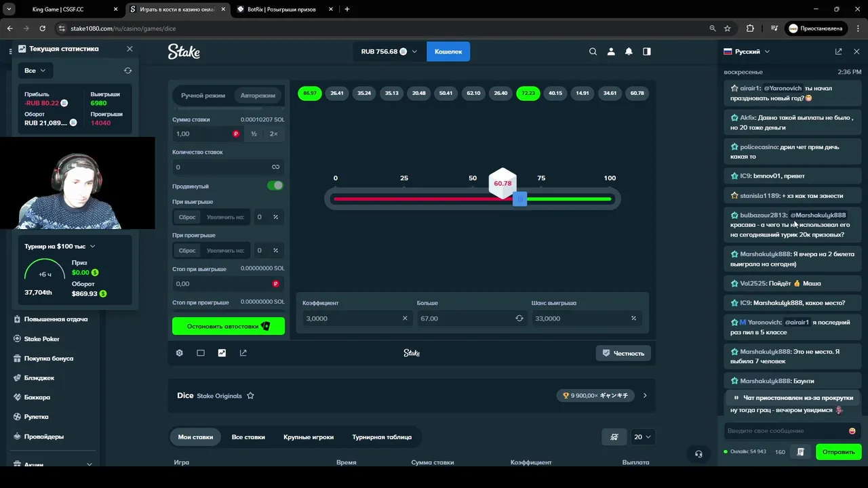Open the site search magnifier icon
This screenshot has width=868, height=488.
(x=593, y=52)
